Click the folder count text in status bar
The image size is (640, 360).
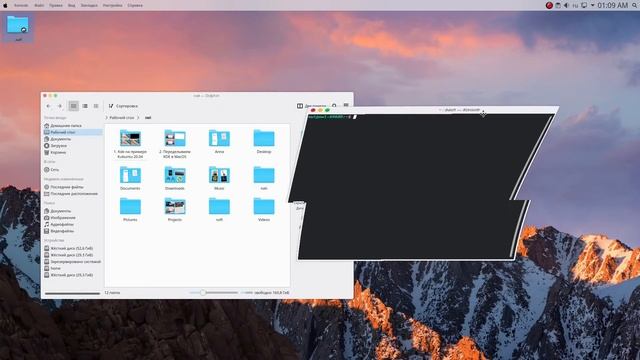[112, 293]
